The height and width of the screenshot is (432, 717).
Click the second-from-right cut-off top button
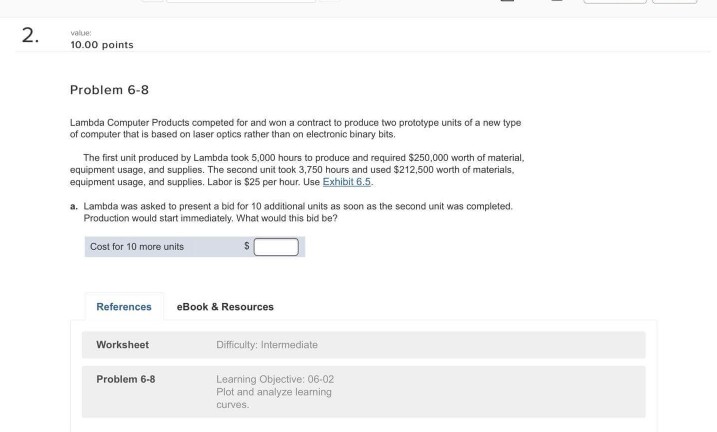pyautogui.click(x=613, y=1)
